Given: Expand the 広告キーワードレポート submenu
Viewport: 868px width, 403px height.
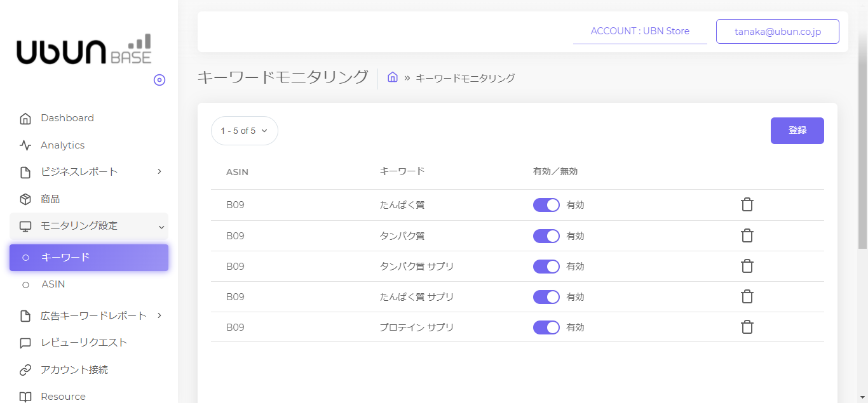Looking at the screenshot, I should pyautogui.click(x=159, y=315).
